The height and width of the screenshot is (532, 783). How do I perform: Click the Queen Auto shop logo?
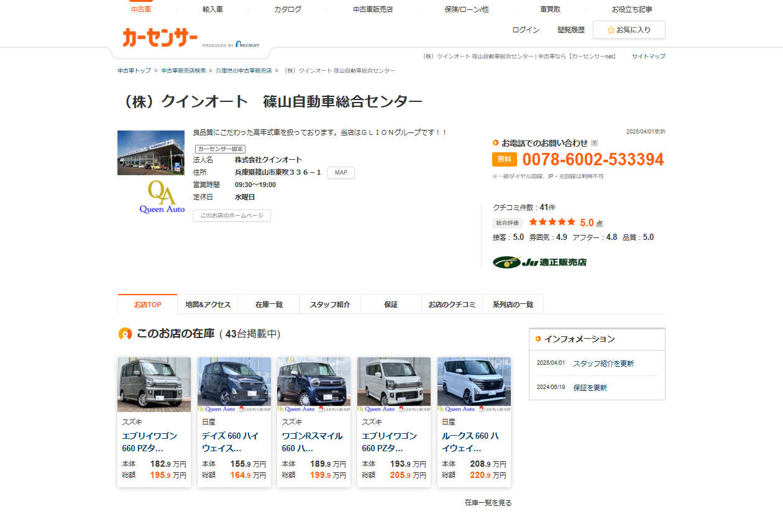click(162, 197)
